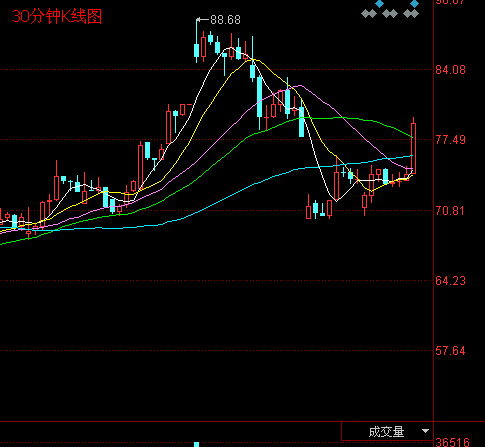Viewport: 485px width, 447px height.
Task: Click the cyan volume bar at bottom
Action: coord(197,445)
